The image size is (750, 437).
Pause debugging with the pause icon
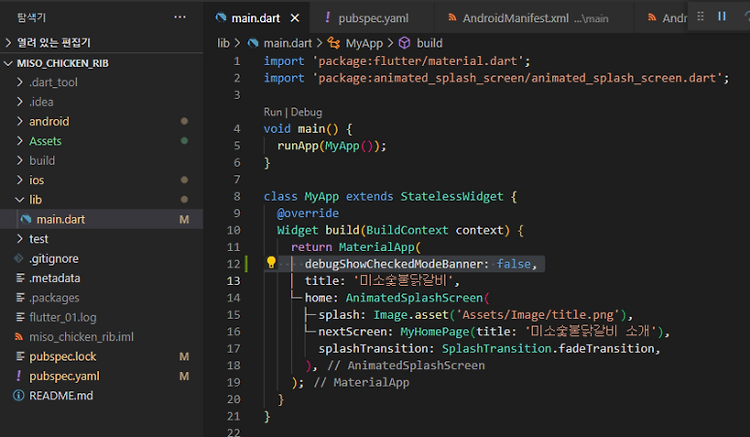click(x=722, y=16)
